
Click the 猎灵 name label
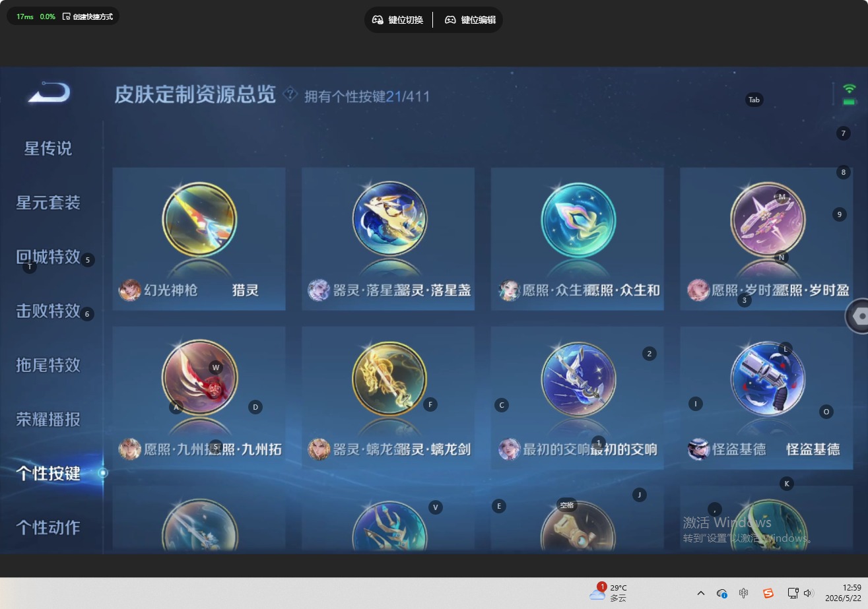click(x=246, y=290)
